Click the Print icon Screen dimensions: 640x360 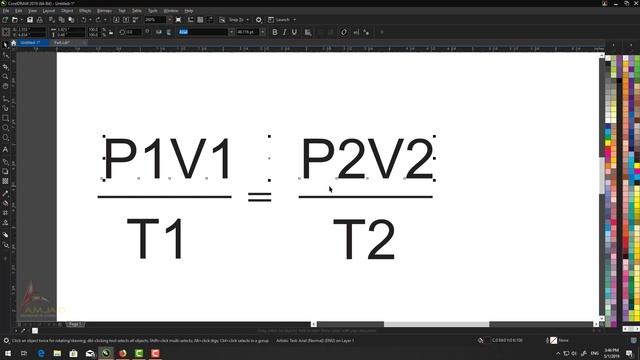40,20
